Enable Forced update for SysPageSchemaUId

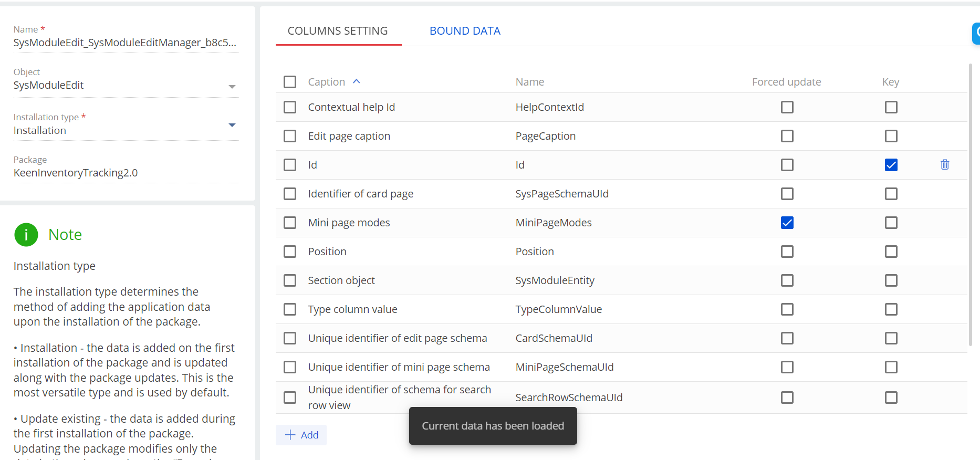coord(787,194)
